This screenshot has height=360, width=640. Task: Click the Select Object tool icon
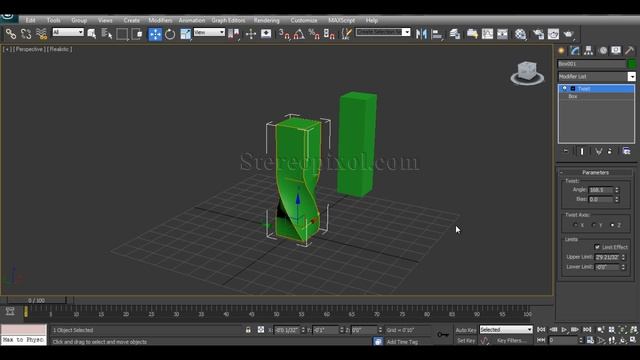92,34
